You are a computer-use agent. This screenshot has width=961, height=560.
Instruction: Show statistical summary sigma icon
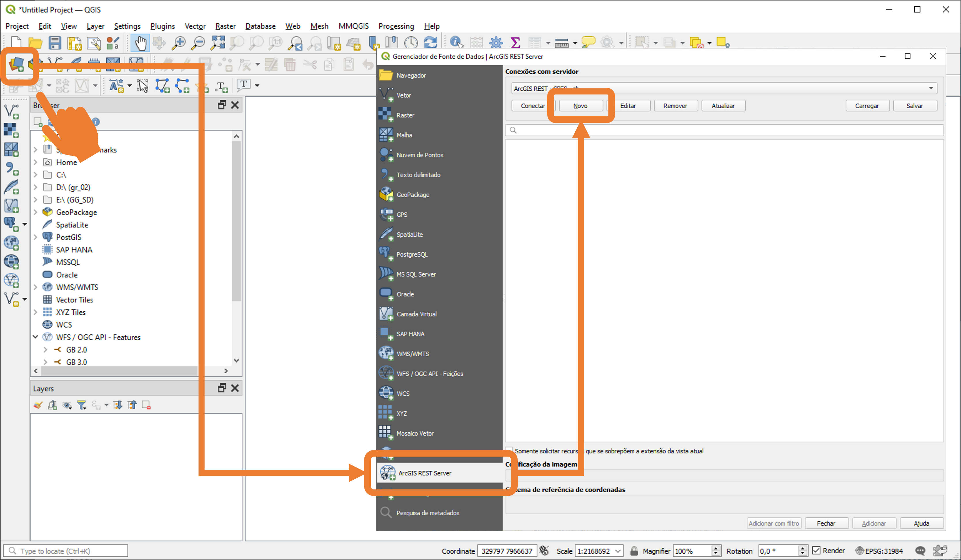(x=515, y=43)
